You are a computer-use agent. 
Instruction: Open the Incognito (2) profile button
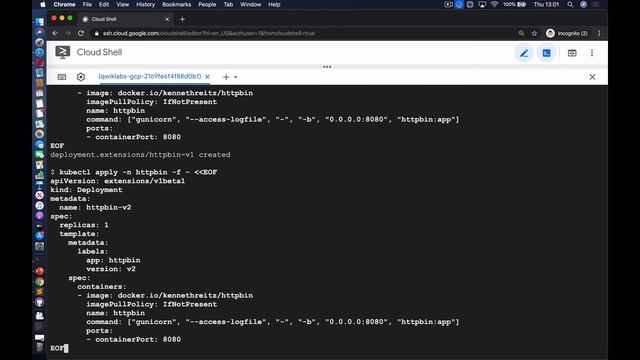point(567,33)
